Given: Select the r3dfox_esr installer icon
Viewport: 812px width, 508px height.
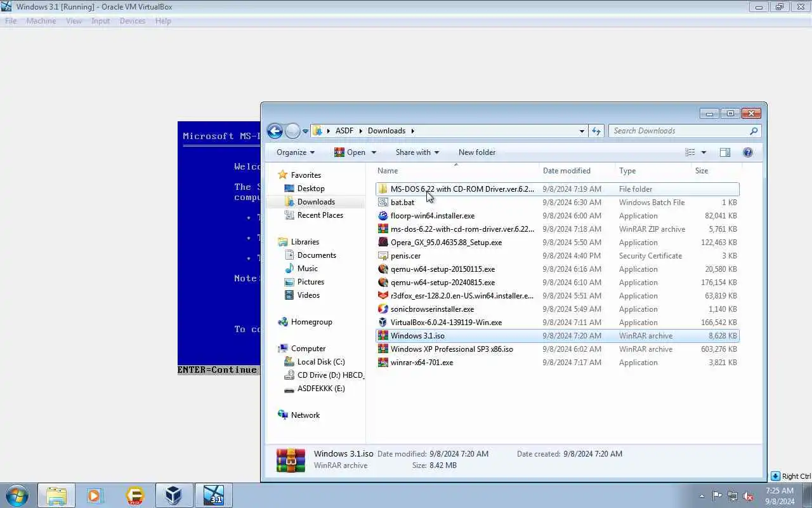Looking at the screenshot, I should coord(383,296).
